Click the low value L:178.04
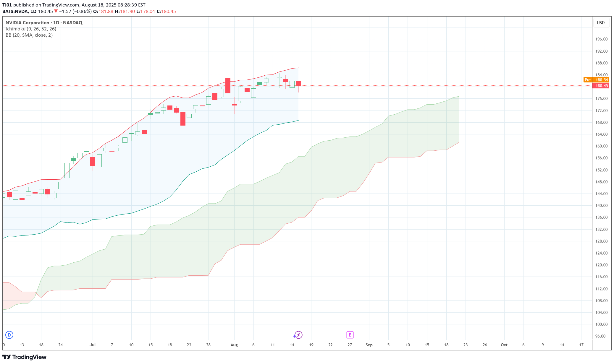614x364 pixels. [x=146, y=12]
